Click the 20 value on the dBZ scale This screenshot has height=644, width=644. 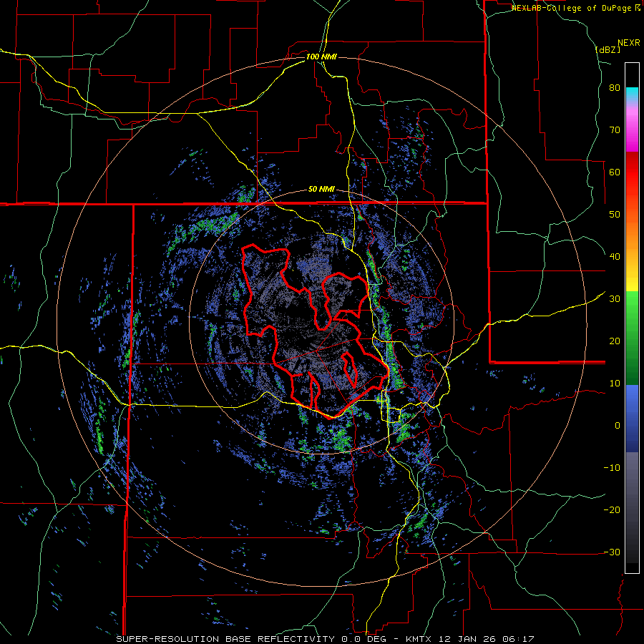point(615,341)
